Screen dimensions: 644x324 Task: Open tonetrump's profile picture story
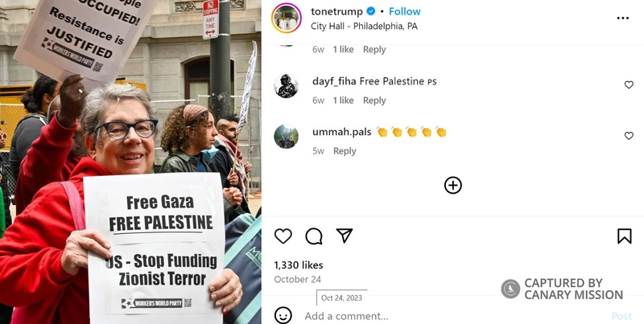point(287,18)
